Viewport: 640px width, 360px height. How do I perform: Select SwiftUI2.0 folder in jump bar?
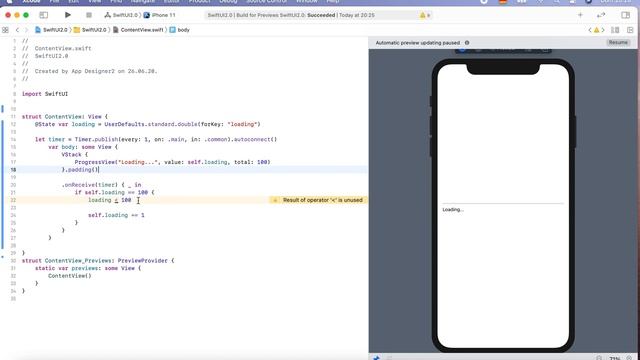[x=90, y=30]
